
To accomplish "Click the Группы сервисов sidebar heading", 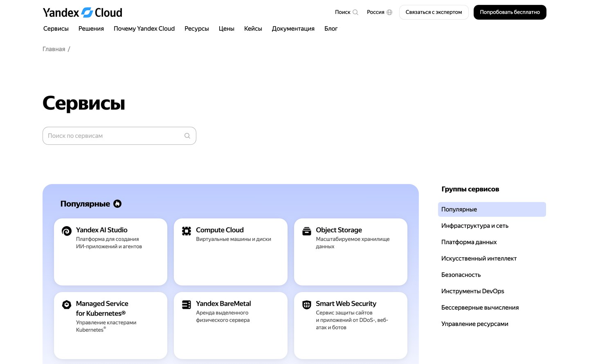I will coord(470,189).
